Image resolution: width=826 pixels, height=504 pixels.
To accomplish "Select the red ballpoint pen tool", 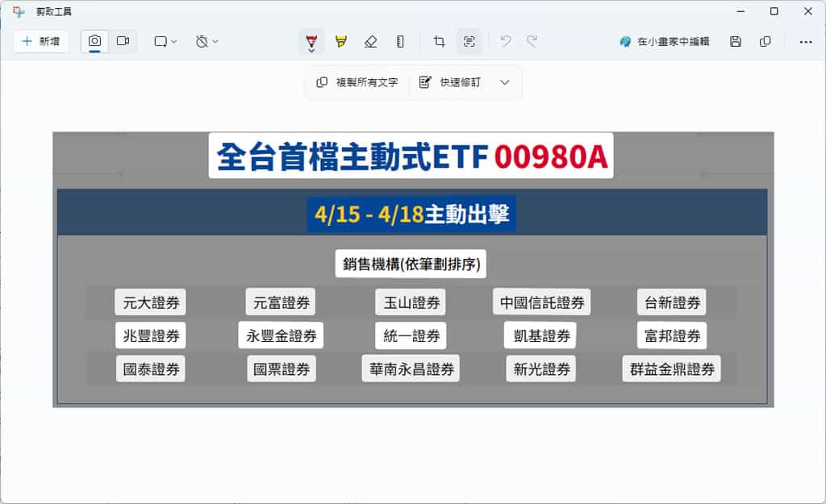I will click(x=311, y=41).
